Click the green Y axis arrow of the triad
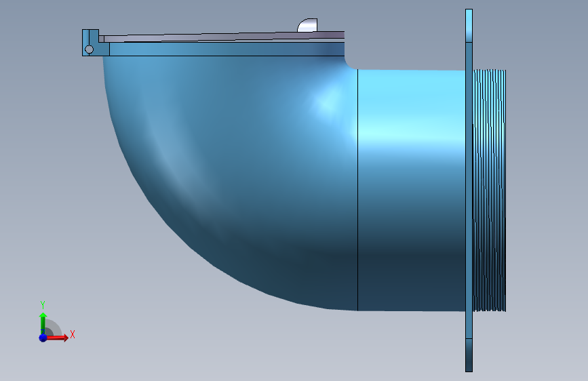This screenshot has width=588, height=381. tap(43, 323)
